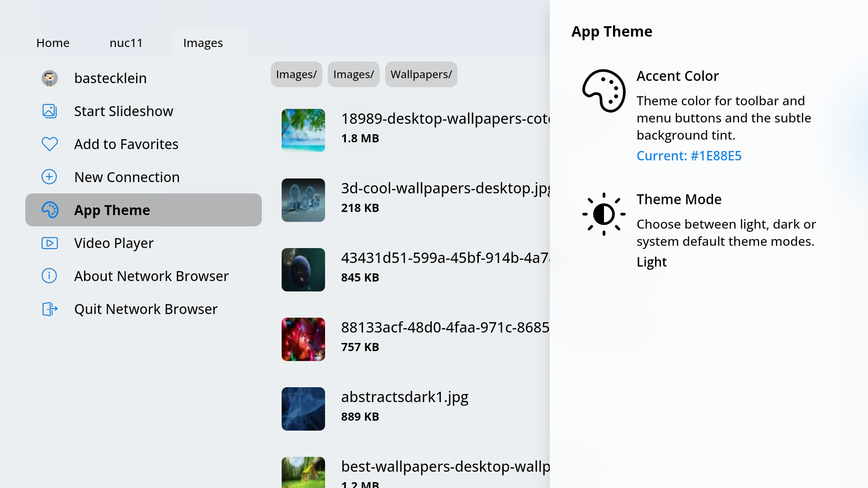Image resolution: width=868 pixels, height=488 pixels.
Task: Open the Theme Mode selection under Light
Action: 651,262
